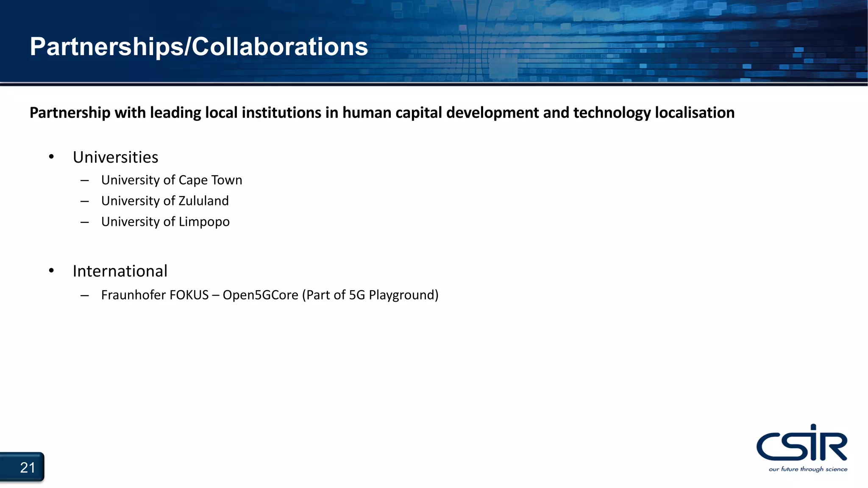Select the Fraunhofer FOKUS Open5GCore line
The image size is (868, 488).
tap(270, 295)
